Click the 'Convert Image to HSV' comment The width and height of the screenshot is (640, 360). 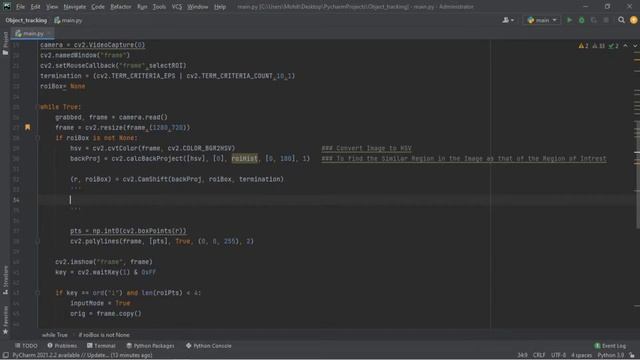pos(366,148)
